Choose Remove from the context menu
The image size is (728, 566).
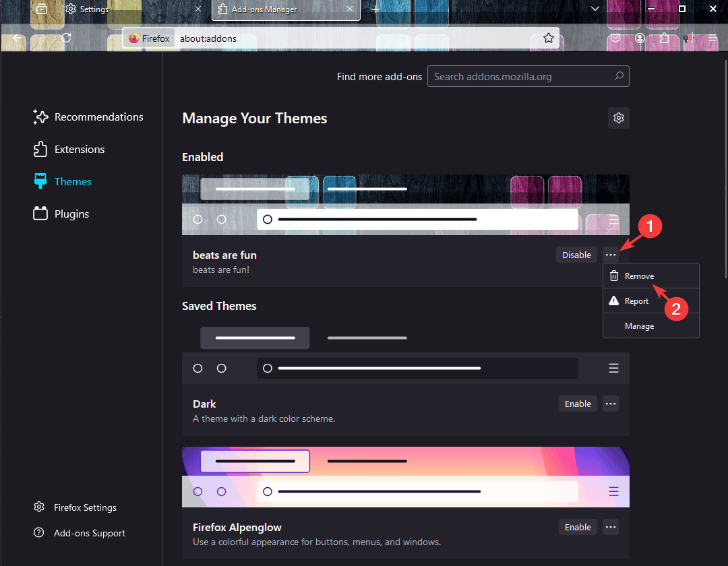651,276
